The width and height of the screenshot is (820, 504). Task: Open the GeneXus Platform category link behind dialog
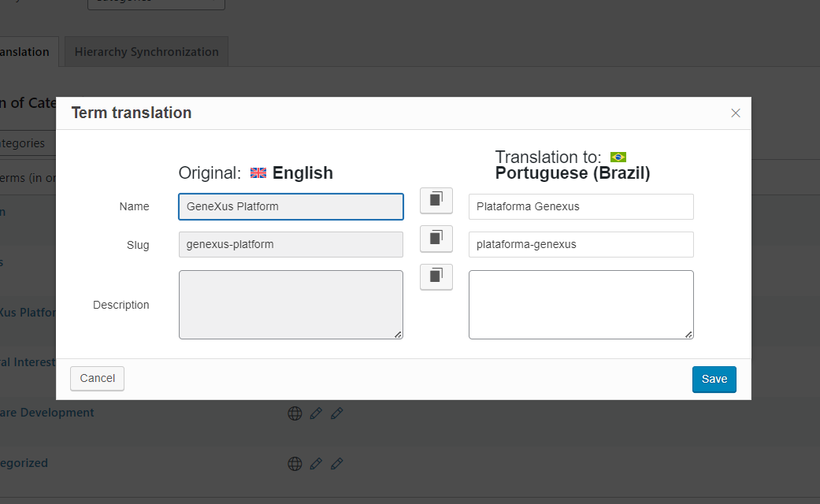(28, 312)
